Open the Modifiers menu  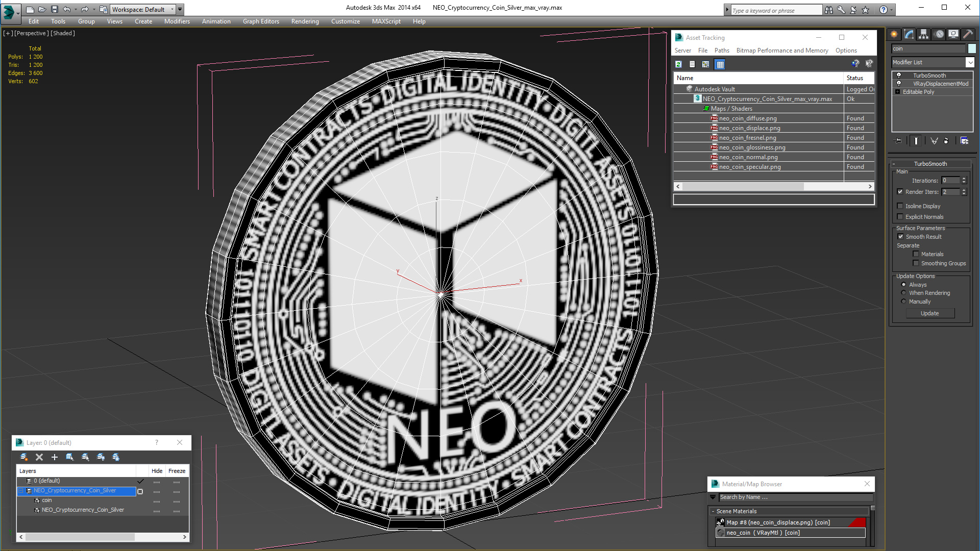click(x=177, y=21)
